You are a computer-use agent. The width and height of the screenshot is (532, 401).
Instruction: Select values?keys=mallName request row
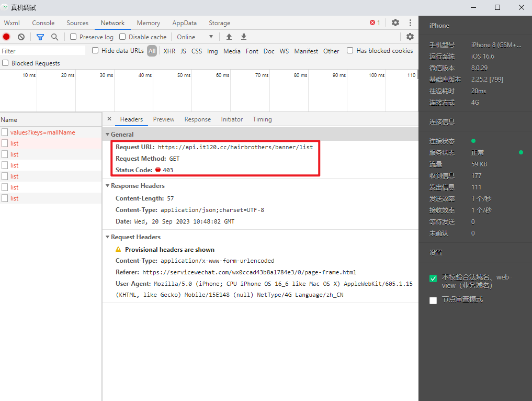[51, 132]
